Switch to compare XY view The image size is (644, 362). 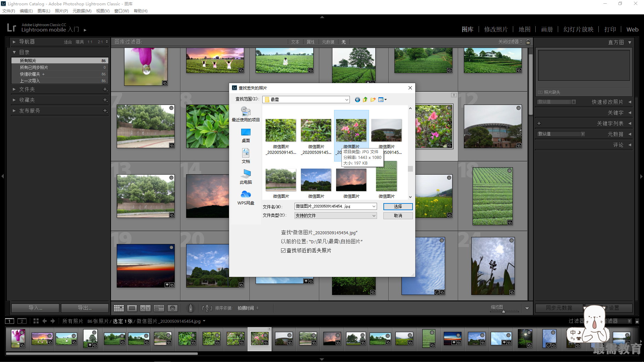(145, 308)
